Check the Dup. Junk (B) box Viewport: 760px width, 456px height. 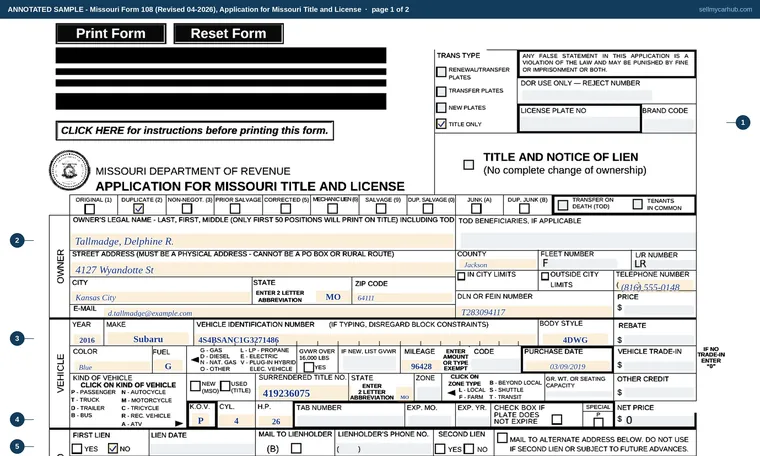pyautogui.click(x=524, y=209)
